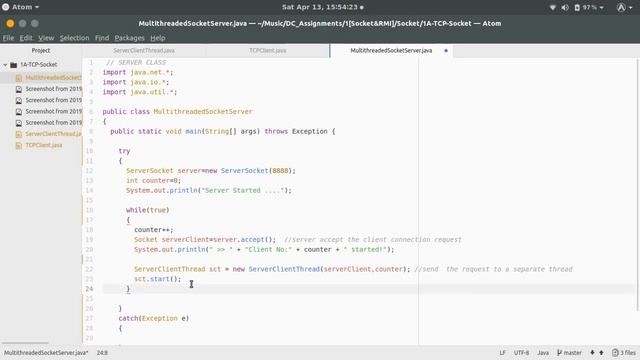
Task: Switch to the TCPClient.java tab
Action: pyautogui.click(x=268, y=51)
